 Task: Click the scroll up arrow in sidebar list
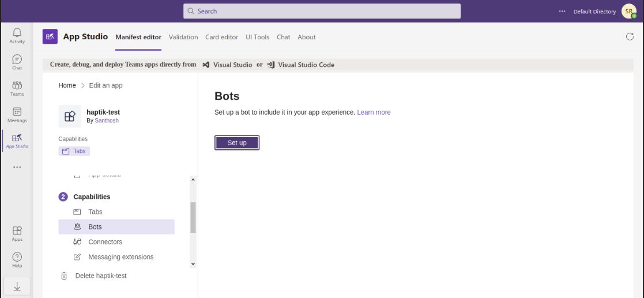[193, 179]
